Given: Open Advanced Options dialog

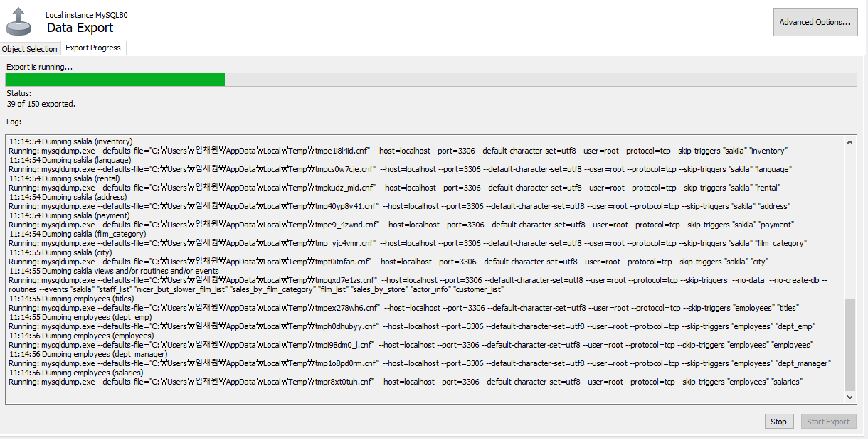Looking at the screenshot, I should click(x=815, y=22).
